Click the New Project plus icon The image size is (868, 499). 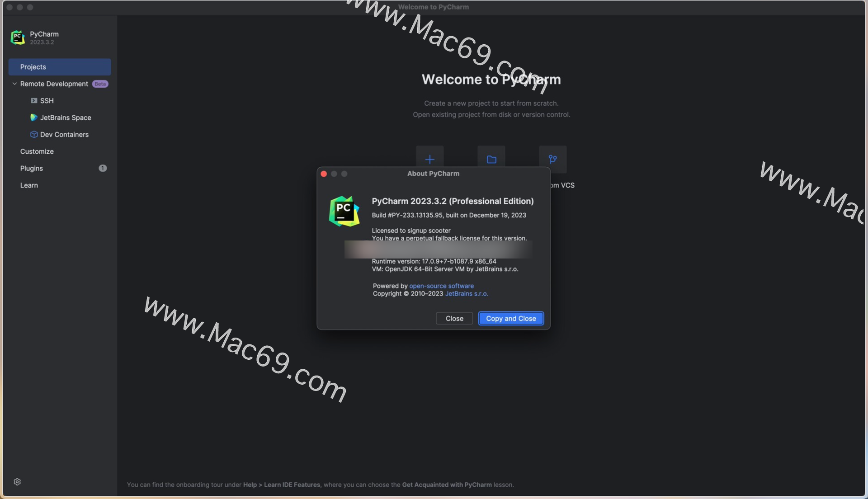tap(430, 159)
